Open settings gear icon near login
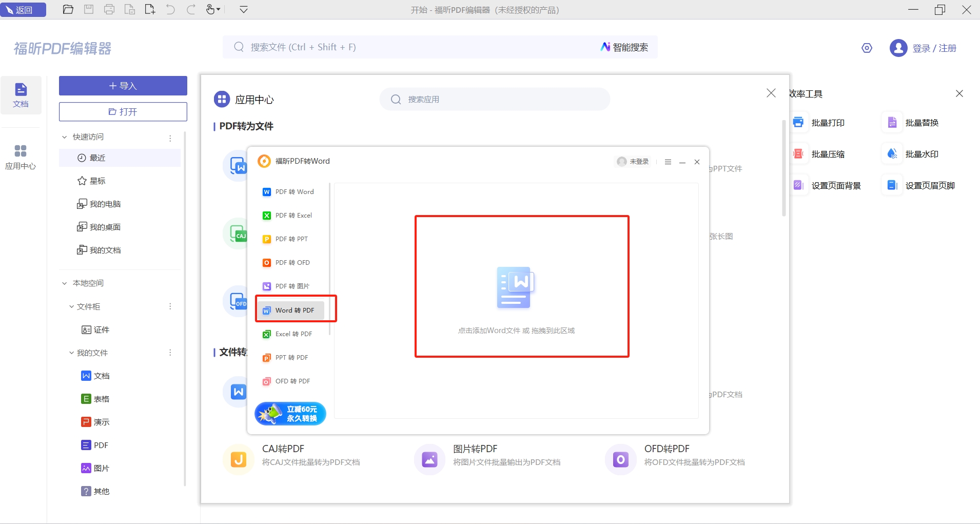This screenshot has height=524, width=980. (x=867, y=48)
